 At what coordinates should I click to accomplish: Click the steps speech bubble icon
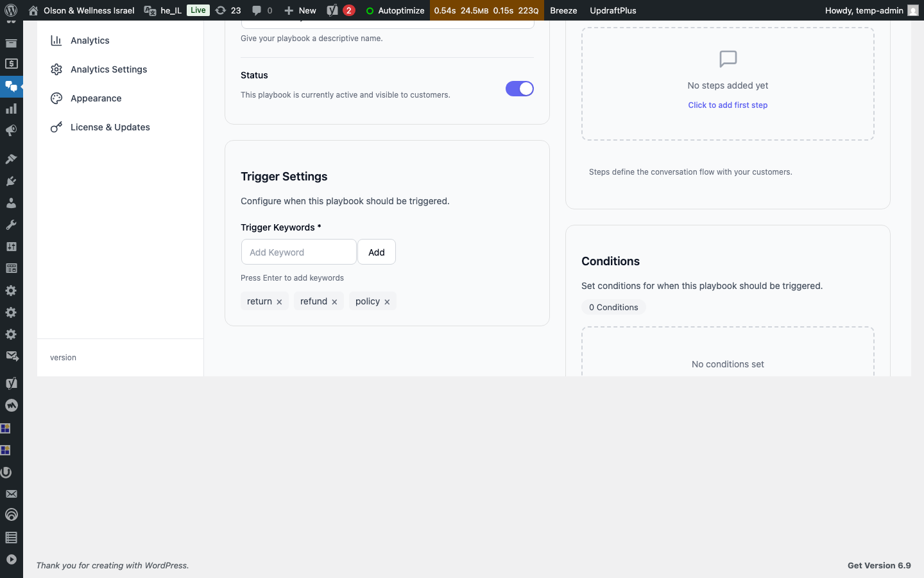click(x=728, y=59)
